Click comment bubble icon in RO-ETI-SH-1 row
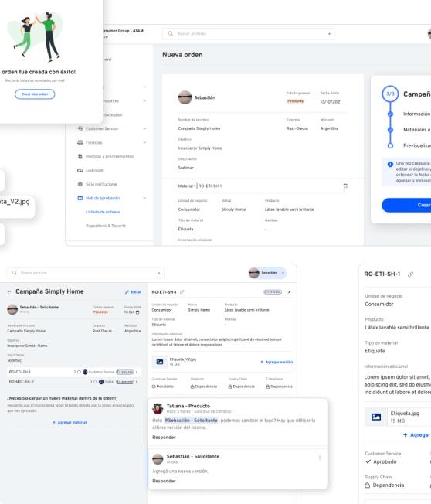This screenshot has height=504, width=431. point(79,372)
